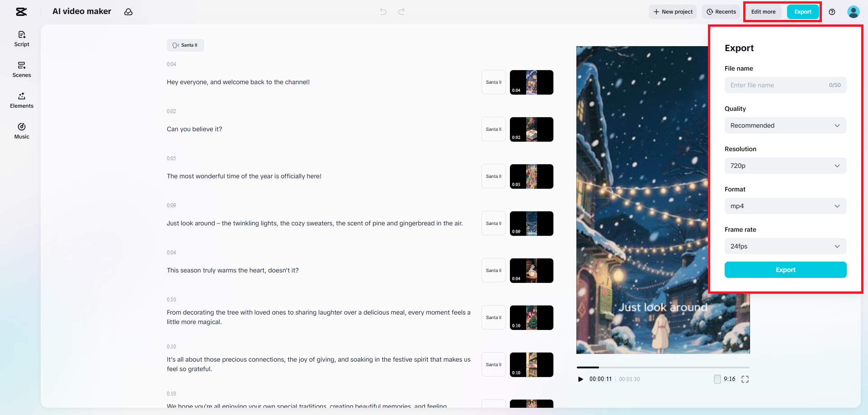Open the Script panel in the sidebar

[21, 39]
